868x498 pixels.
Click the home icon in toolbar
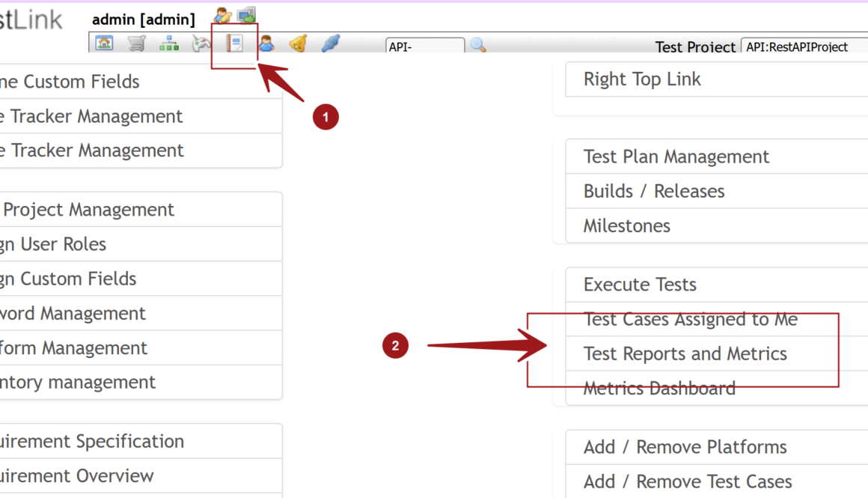[104, 43]
